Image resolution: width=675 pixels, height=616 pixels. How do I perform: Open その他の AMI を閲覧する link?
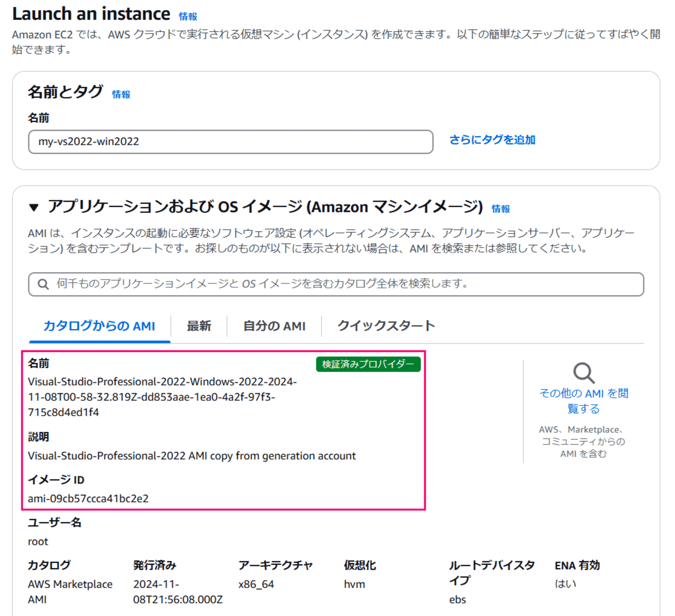pos(584,401)
